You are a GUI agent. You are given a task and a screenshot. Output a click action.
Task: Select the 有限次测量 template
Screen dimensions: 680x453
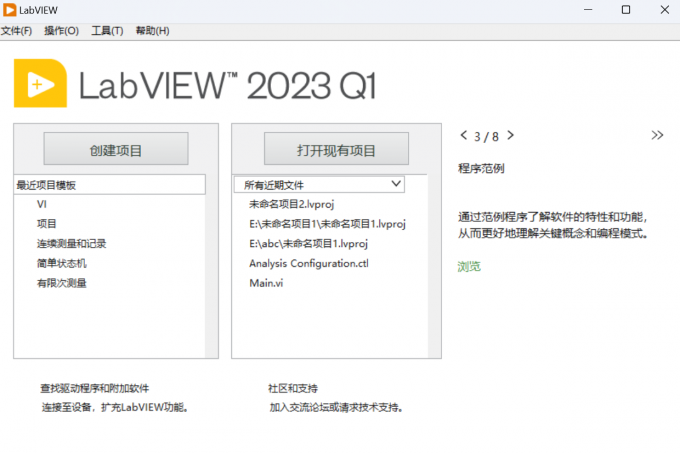click(x=62, y=283)
